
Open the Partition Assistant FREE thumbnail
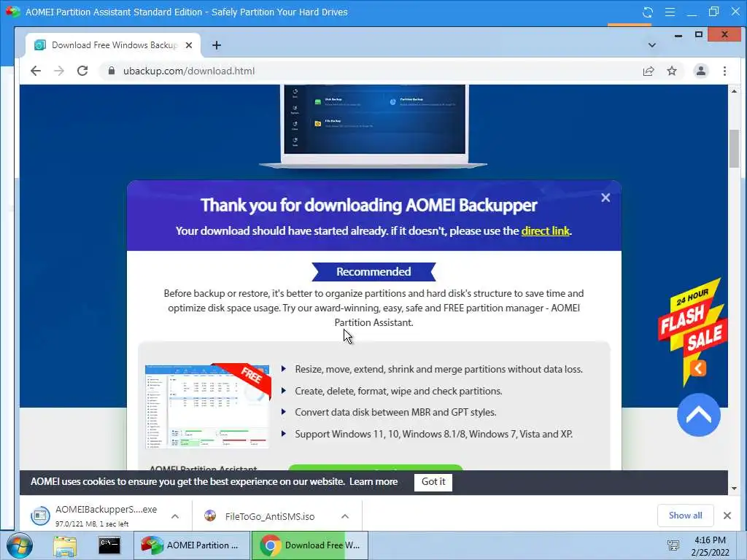click(208, 406)
